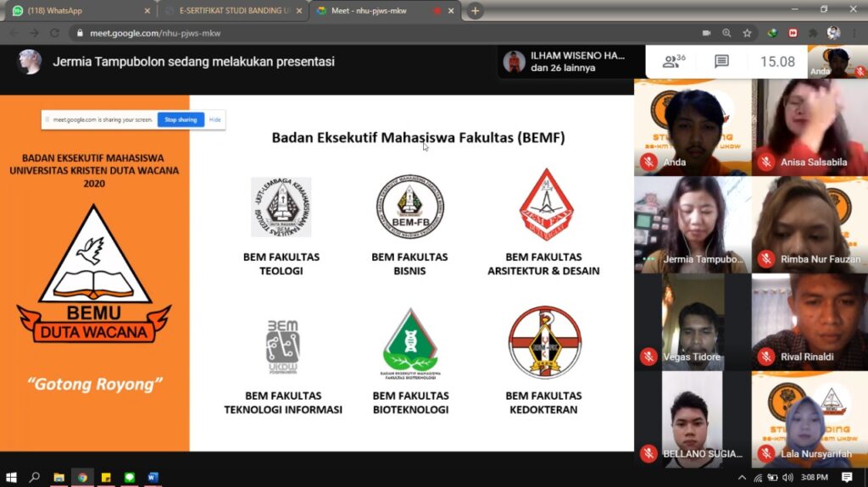This screenshot has width=868, height=487.
Task: Reload the Meet page
Action: point(54,33)
